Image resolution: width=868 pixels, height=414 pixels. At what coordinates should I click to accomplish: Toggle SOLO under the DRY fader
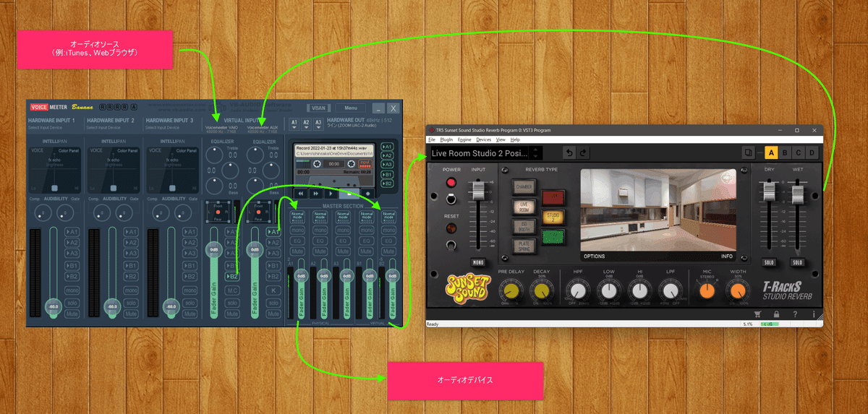tap(769, 262)
